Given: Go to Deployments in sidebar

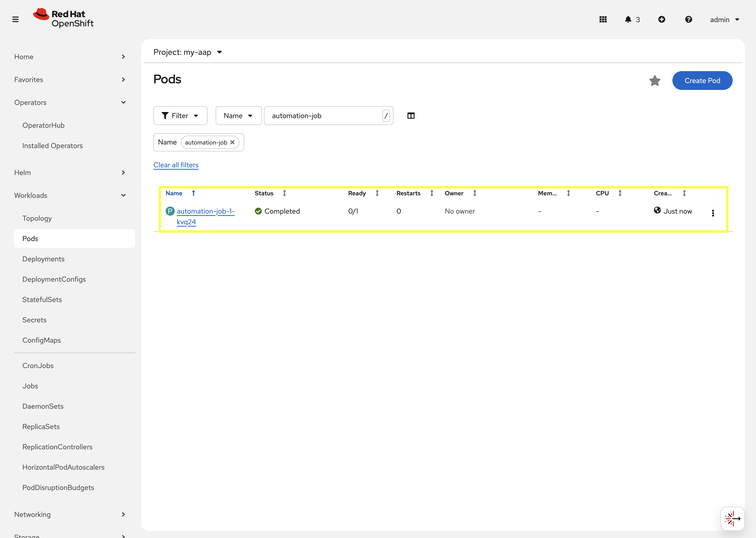Looking at the screenshot, I should [43, 259].
